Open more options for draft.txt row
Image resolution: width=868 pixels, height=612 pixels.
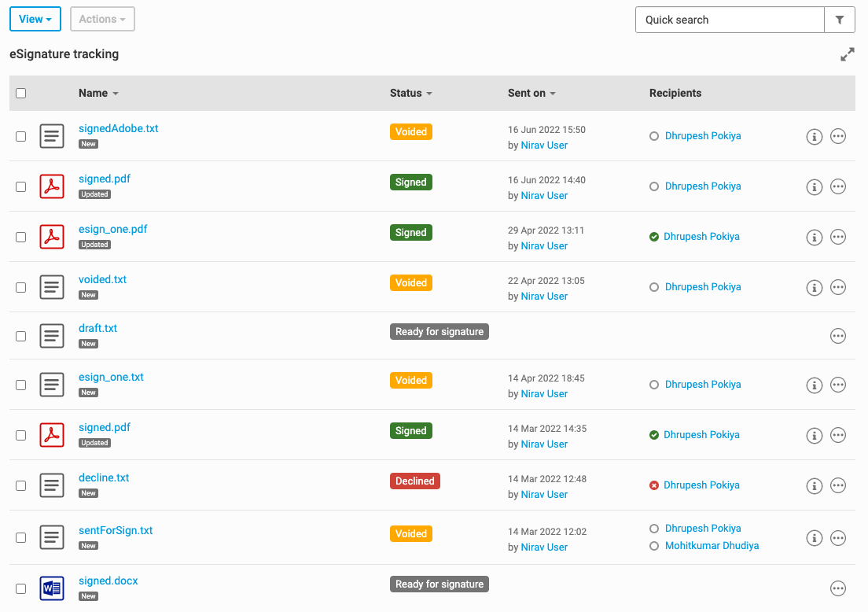point(838,336)
